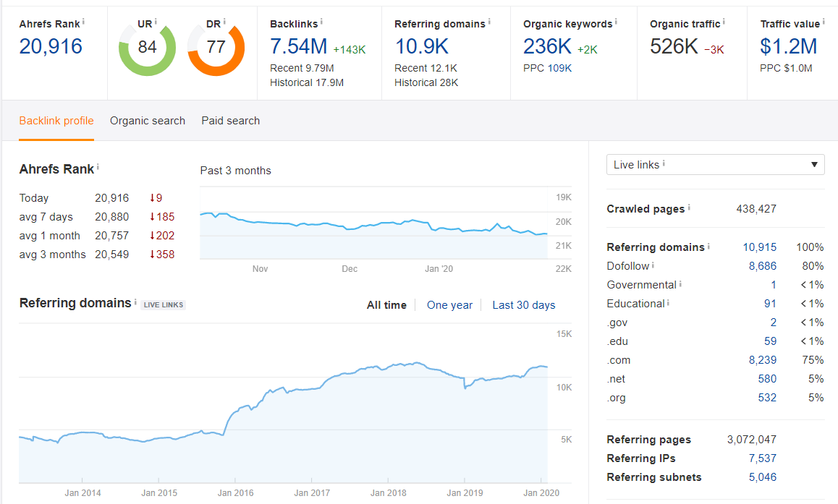Click the info icon beside DR
Screen dimensions: 838x504
tap(224, 22)
